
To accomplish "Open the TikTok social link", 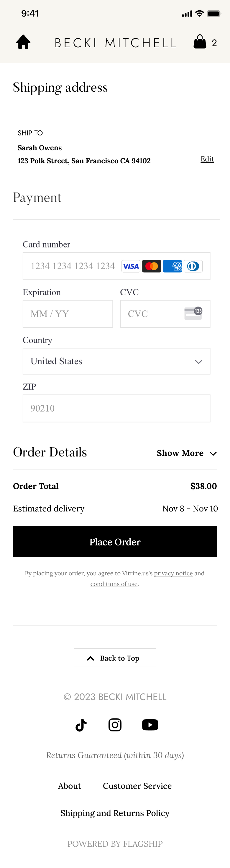I will (x=81, y=725).
